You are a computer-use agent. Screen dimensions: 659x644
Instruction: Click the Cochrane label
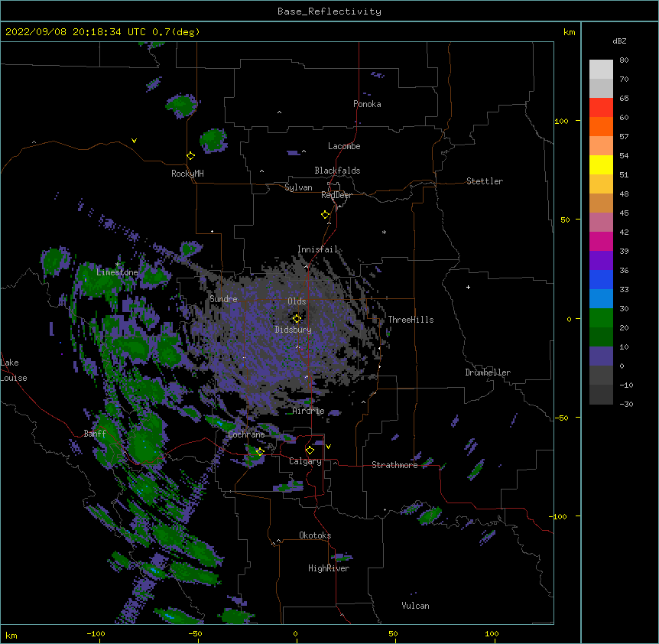[246, 434]
